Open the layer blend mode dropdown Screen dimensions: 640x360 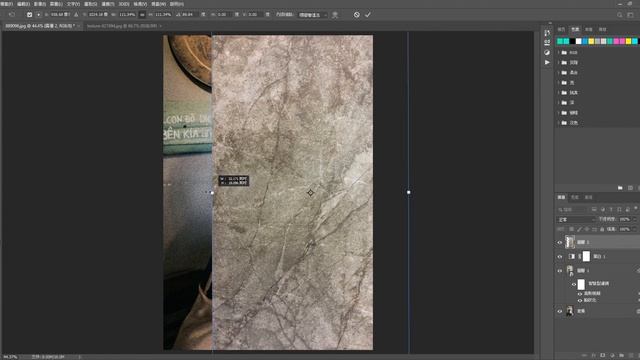point(576,219)
